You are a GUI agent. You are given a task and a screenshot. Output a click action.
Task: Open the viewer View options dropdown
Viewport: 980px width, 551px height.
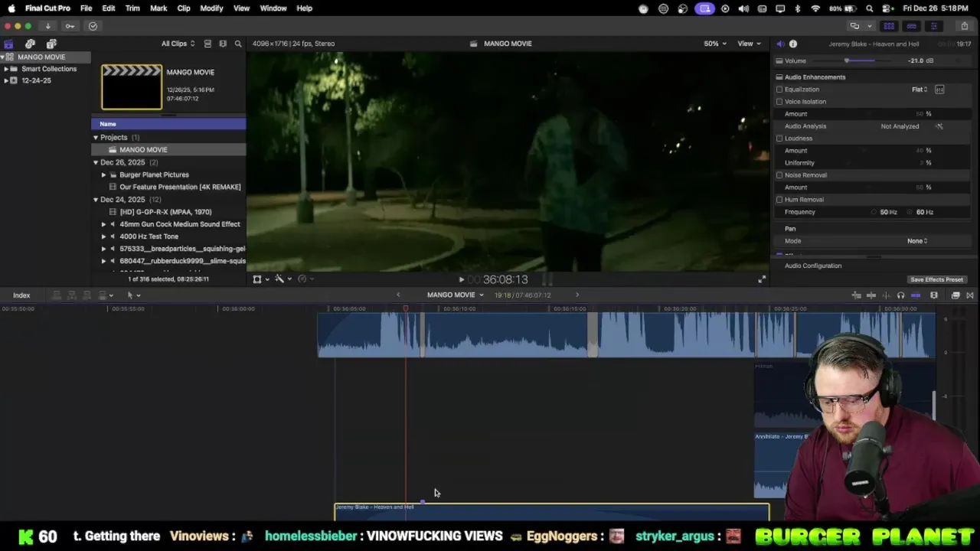[x=749, y=44]
